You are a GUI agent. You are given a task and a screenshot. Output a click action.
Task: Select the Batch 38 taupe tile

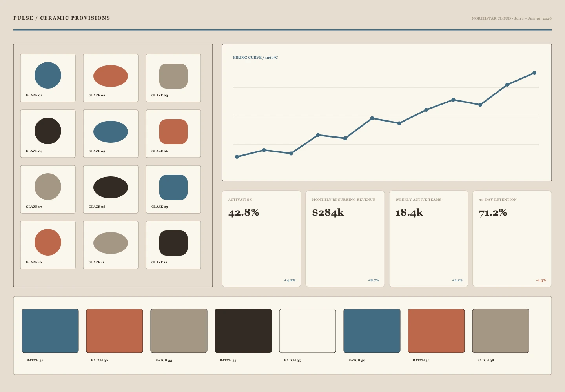tap(501, 331)
